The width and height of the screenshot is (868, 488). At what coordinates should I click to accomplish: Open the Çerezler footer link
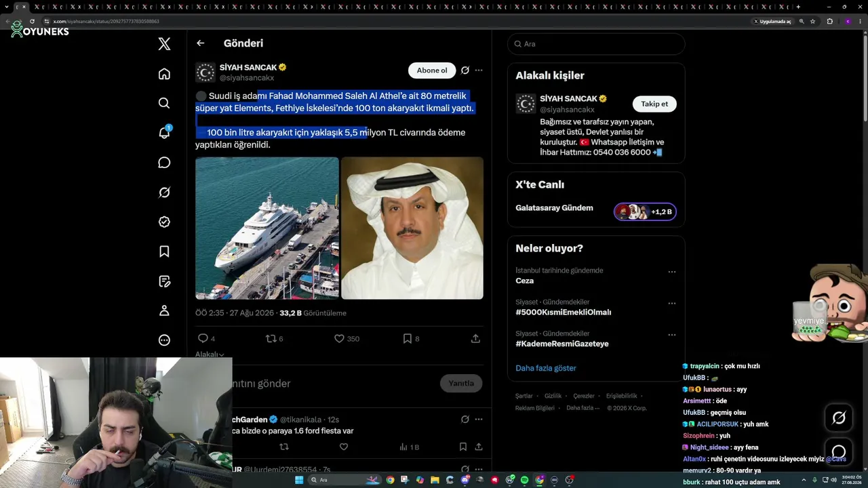click(x=584, y=396)
